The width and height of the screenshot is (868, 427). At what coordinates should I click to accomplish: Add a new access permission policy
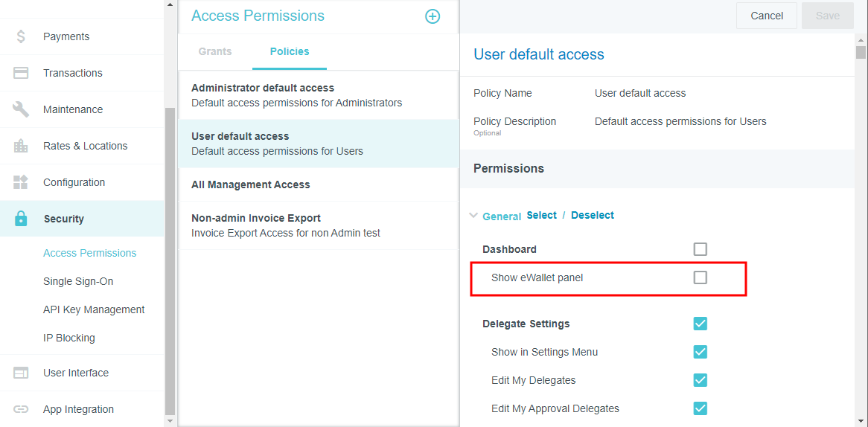tap(433, 16)
